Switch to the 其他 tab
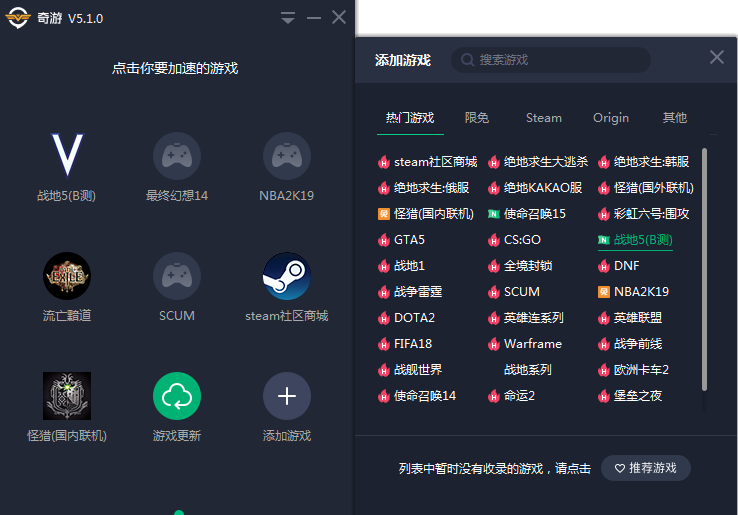Image resolution: width=738 pixels, height=515 pixels. [x=675, y=118]
